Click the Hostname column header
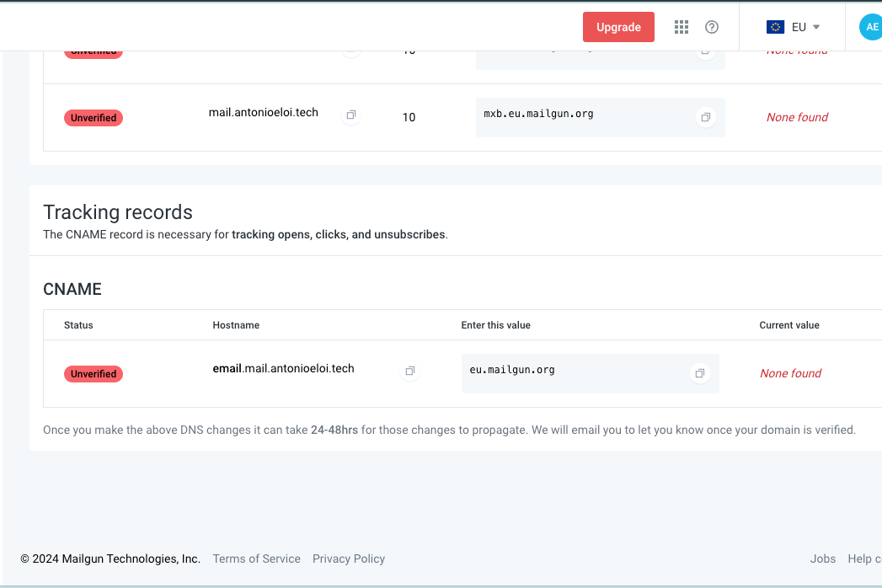This screenshot has height=588, width=882. click(236, 325)
